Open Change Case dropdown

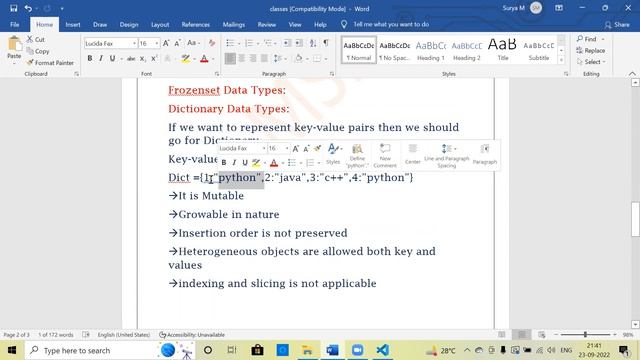coord(193,43)
